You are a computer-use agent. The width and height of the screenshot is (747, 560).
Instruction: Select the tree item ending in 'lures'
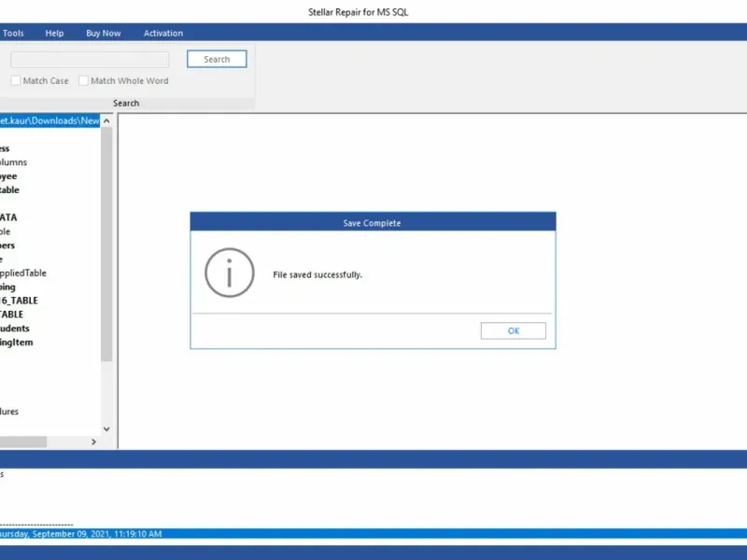(9, 412)
